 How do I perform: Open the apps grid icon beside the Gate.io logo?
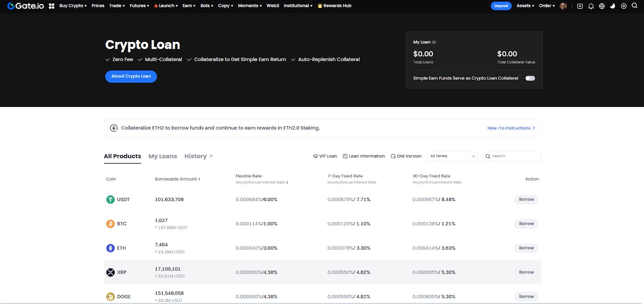point(52,6)
